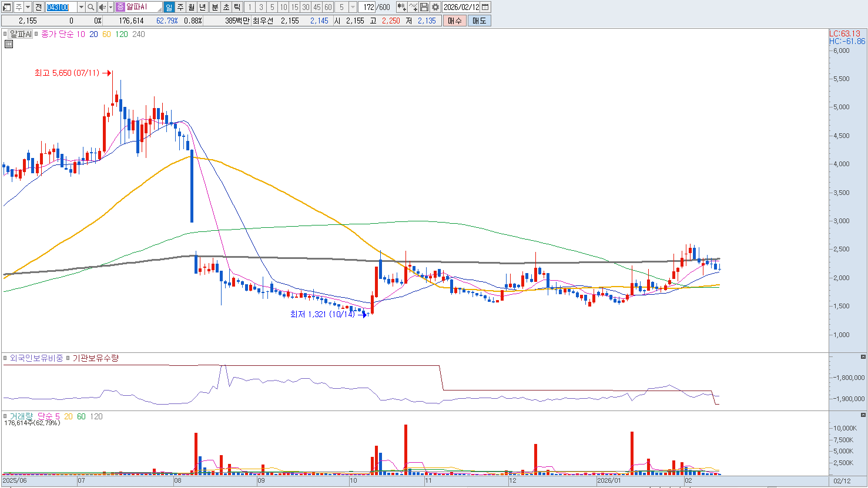This screenshot has width=868, height=488.
Task: Click the yellow 60 moving average label
Action: pos(106,34)
